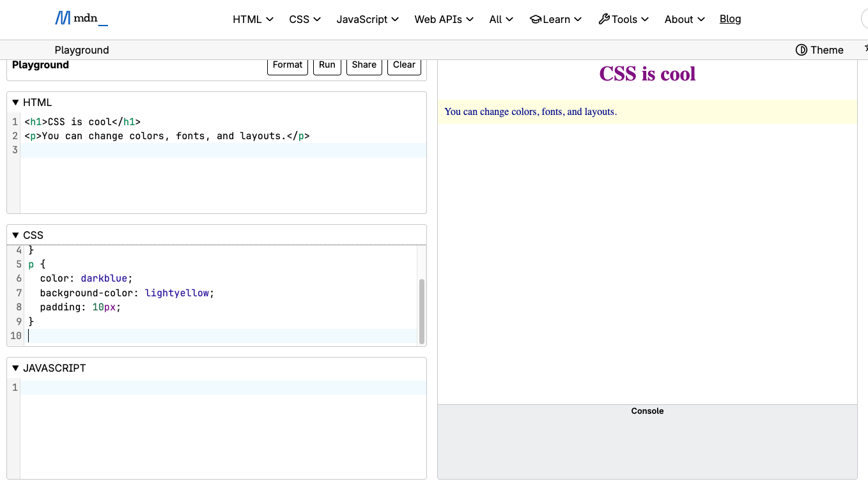Click the bold Playground panel heading
Viewport: 868px width, 486px height.
tap(40, 65)
